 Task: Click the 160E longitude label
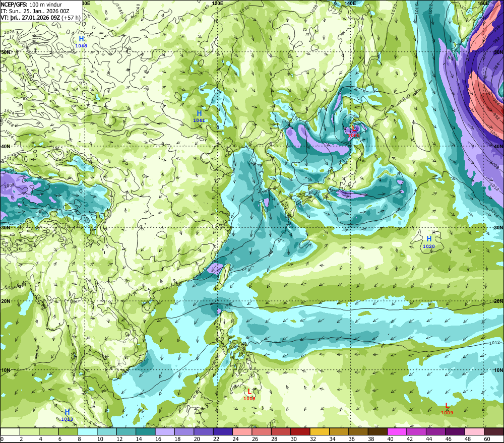[483, 3]
